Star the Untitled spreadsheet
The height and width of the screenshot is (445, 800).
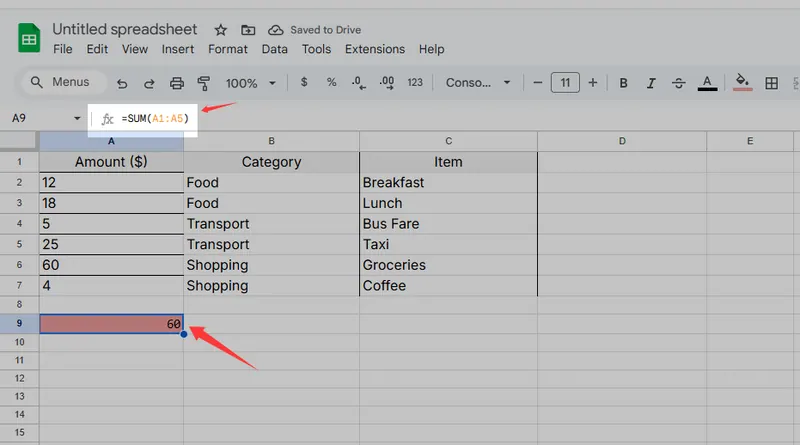coord(219,30)
